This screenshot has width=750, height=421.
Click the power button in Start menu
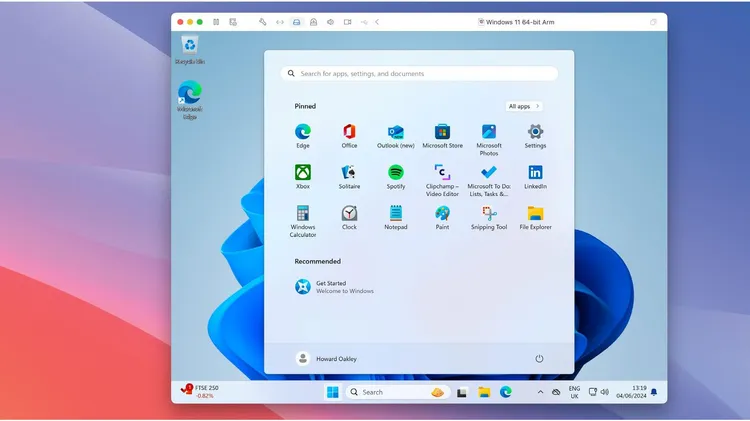click(539, 358)
